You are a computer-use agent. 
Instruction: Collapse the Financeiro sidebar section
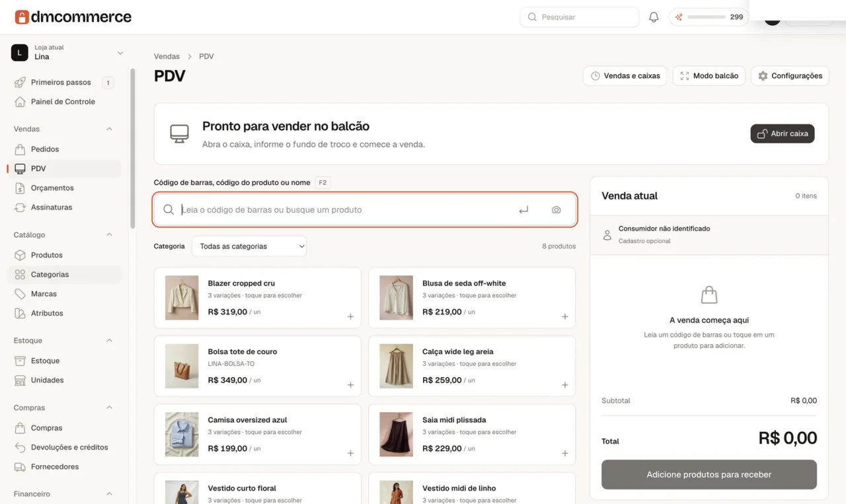click(x=110, y=493)
